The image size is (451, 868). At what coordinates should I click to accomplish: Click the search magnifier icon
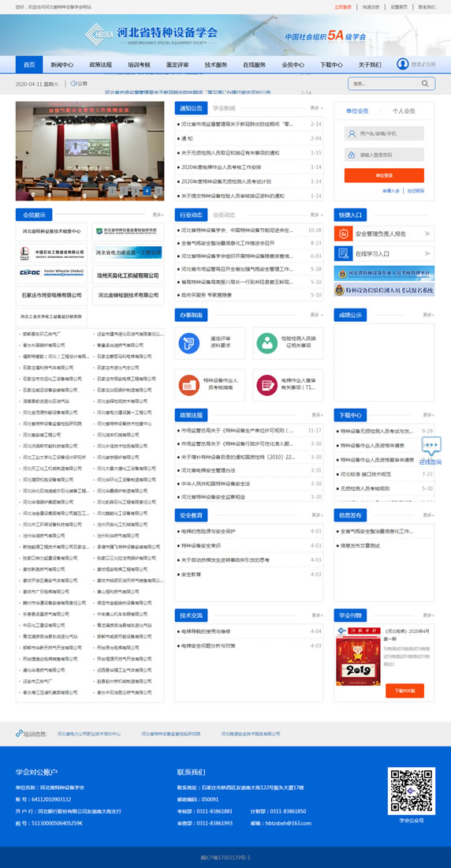424,84
